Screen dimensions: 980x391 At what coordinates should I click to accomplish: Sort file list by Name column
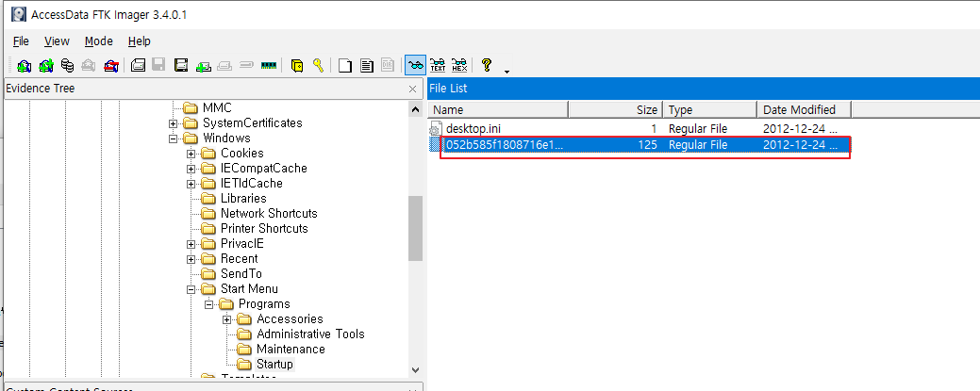pos(499,110)
